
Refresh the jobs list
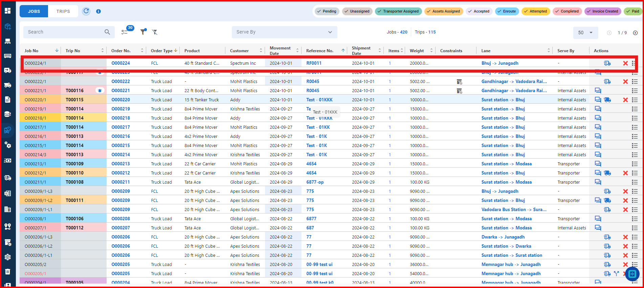click(x=86, y=11)
